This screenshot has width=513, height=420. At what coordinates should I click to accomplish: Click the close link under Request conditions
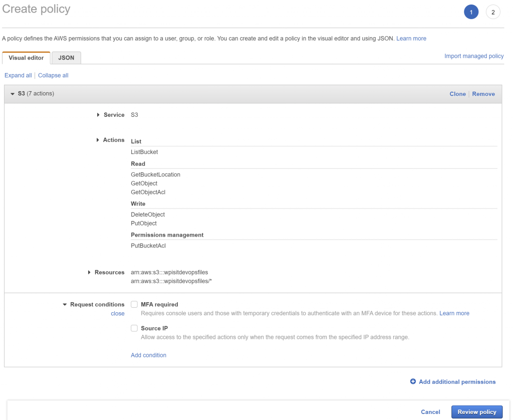point(117,314)
